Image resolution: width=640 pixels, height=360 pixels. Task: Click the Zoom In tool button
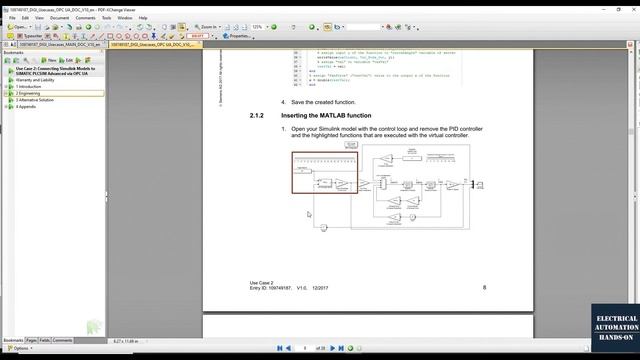pos(205,27)
